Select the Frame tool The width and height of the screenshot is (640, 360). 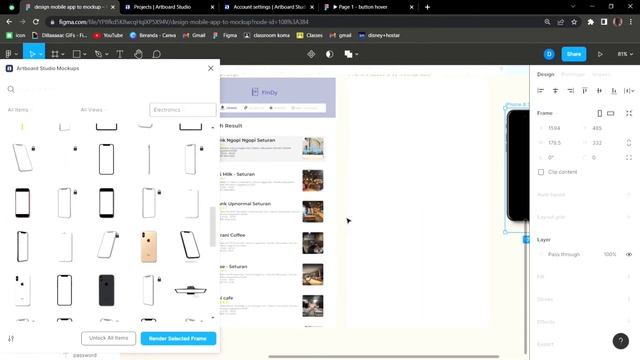(55, 54)
